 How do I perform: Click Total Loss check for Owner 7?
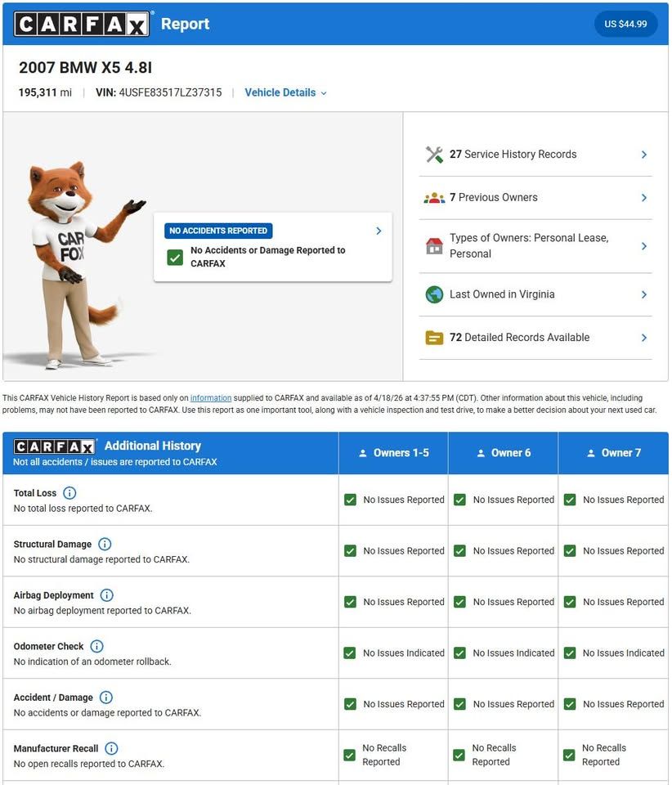point(570,500)
